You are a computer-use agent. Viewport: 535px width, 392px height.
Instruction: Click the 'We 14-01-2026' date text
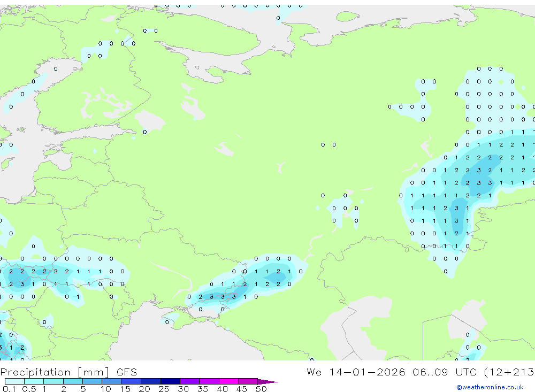click(x=356, y=372)
